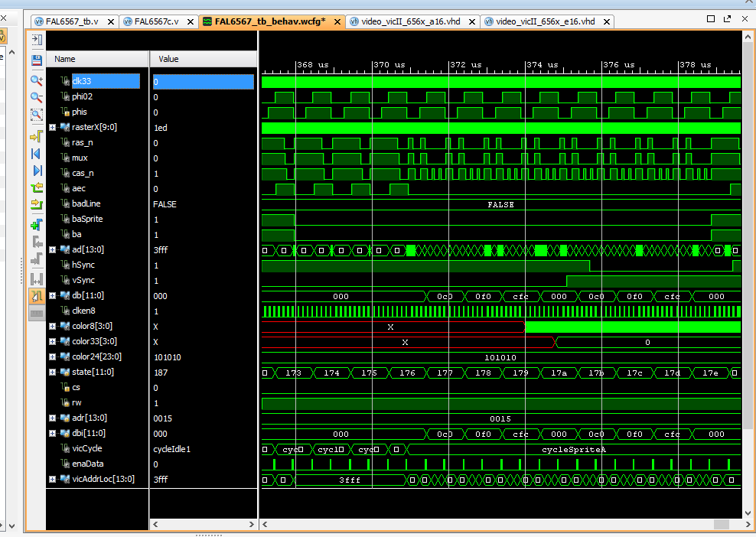756x537 pixels.
Task: Go to the previous transition
Action: [36, 187]
